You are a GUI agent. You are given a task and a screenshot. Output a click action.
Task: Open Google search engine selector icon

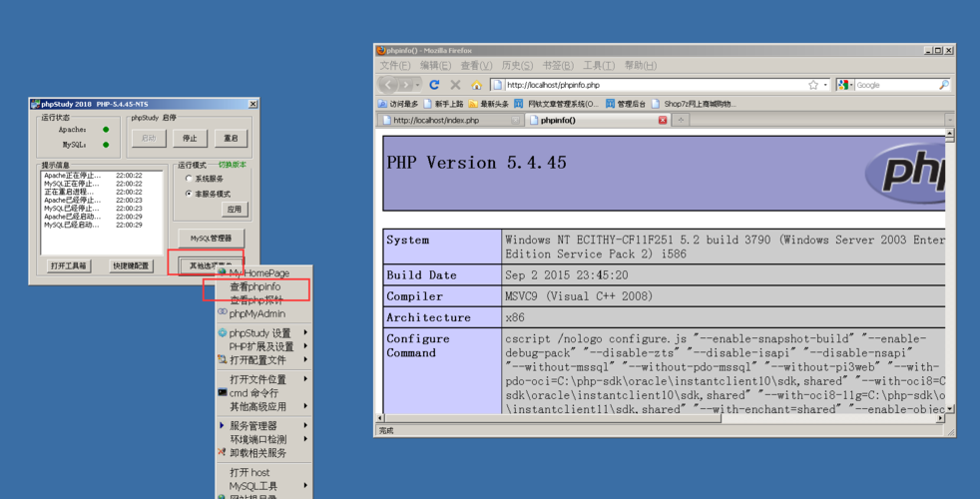click(x=845, y=85)
